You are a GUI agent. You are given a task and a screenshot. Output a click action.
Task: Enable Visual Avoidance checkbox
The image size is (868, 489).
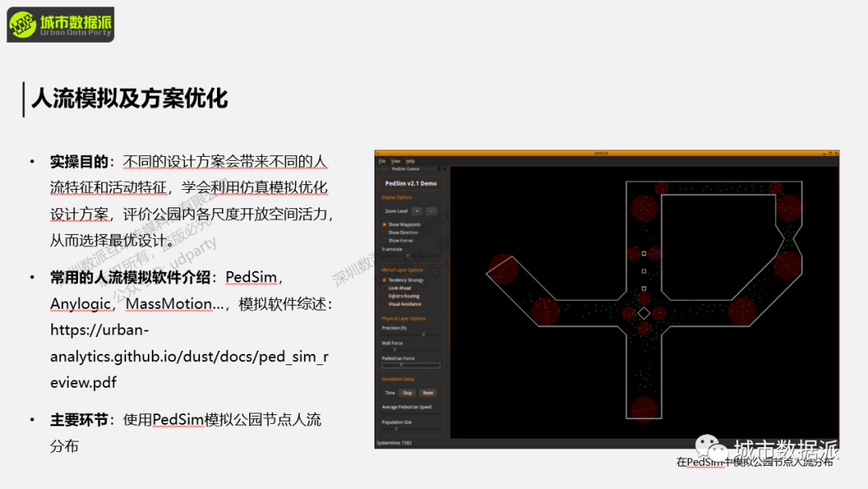pyautogui.click(x=384, y=304)
